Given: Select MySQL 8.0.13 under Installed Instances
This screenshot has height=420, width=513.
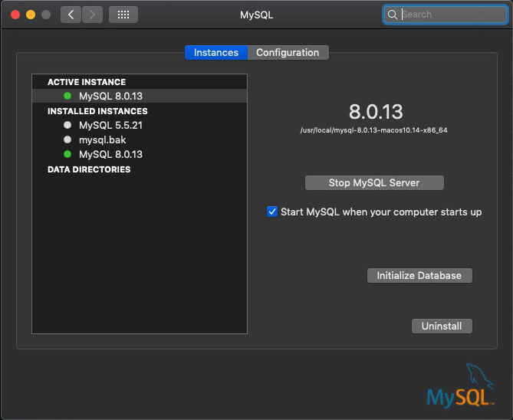Looking at the screenshot, I should (140, 154).
